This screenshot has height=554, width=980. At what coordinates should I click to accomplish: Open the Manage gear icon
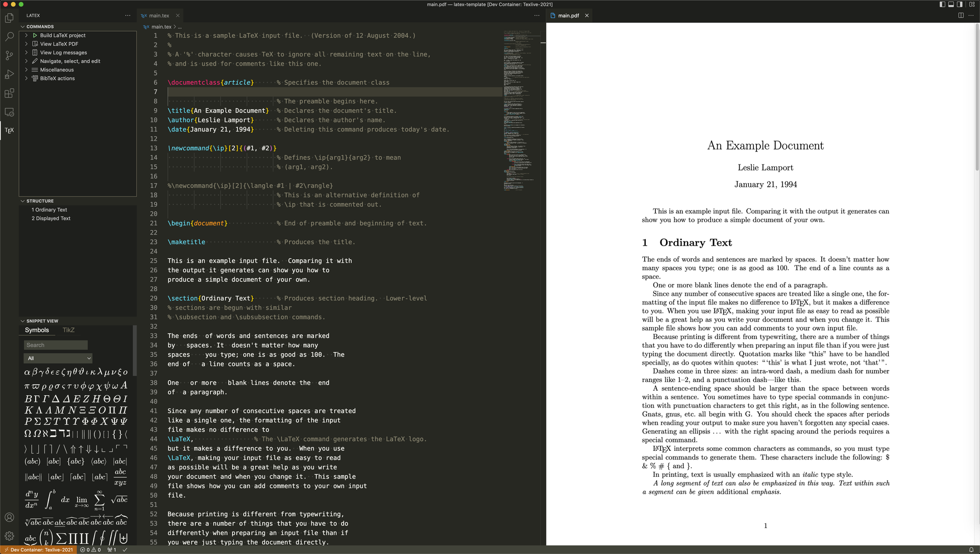(x=9, y=536)
